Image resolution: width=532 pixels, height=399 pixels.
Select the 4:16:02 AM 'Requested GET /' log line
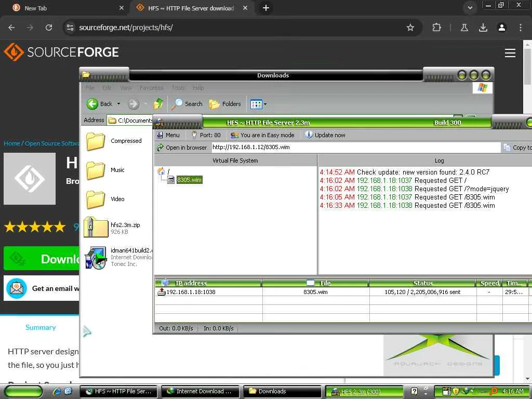tap(393, 180)
